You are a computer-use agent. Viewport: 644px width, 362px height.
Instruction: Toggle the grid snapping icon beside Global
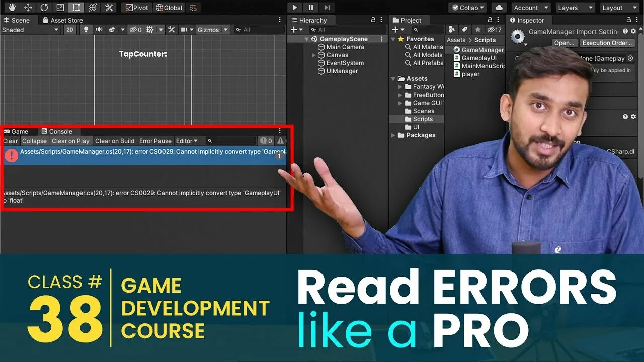(194, 8)
